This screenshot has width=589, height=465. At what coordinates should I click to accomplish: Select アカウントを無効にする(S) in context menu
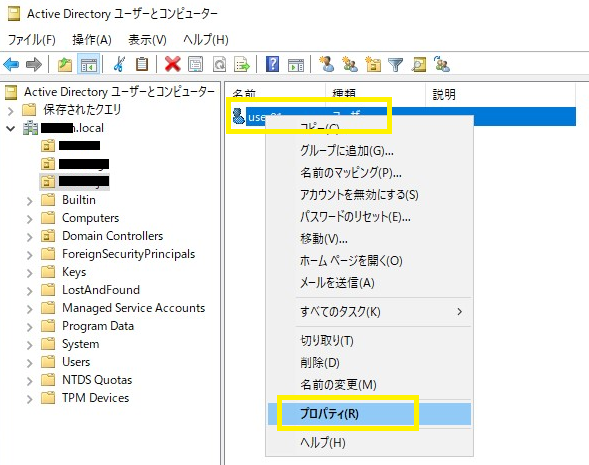tap(369, 195)
